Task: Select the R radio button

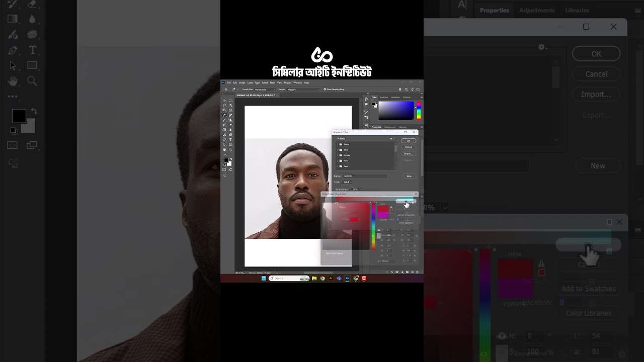Action: 379,245
